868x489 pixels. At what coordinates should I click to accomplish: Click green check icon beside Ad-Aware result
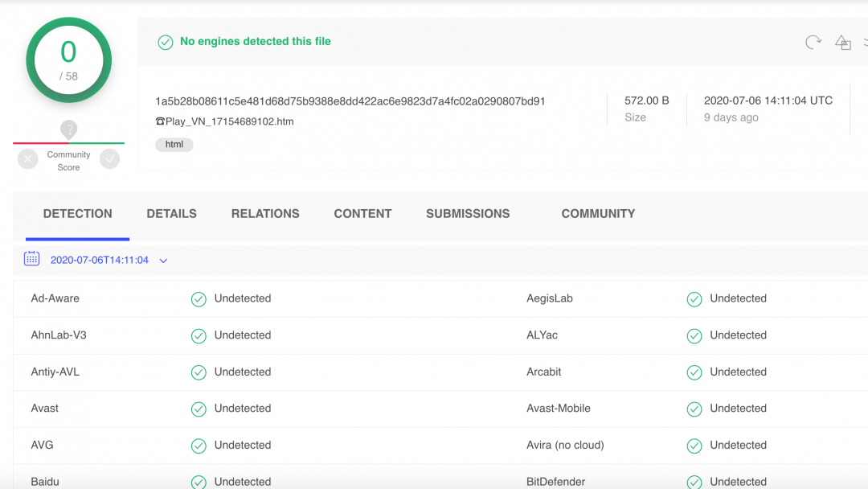[199, 299]
